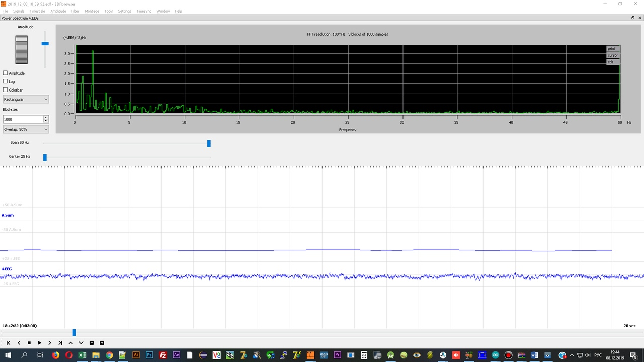The height and width of the screenshot is (362, 644).
Task: Open Windows search from the taskbar
Action: (x=24, y=355)
